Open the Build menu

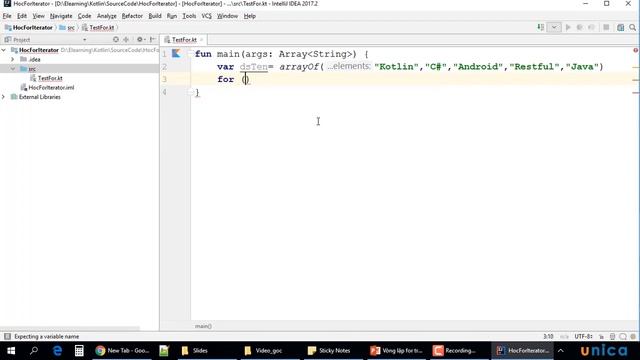tap(155, 16)
